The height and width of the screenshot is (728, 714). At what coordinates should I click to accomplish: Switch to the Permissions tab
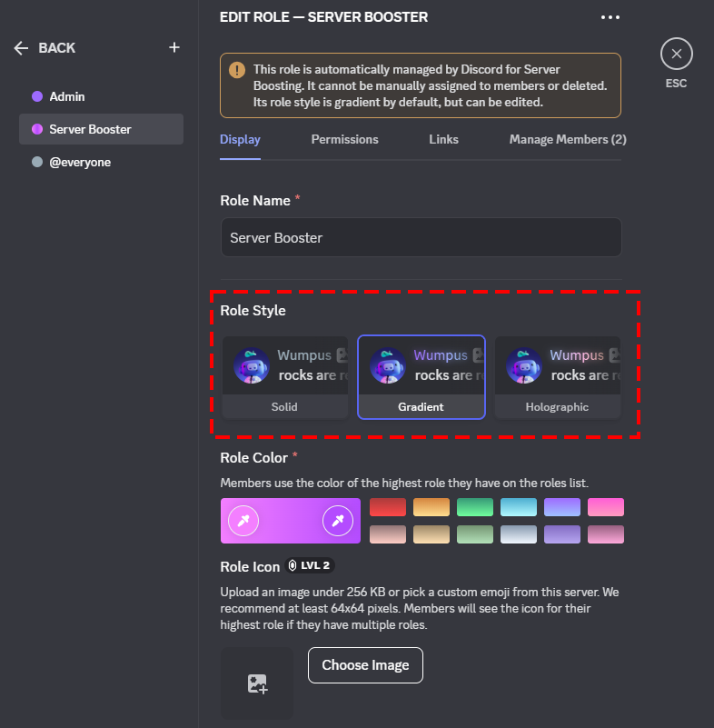344,140
